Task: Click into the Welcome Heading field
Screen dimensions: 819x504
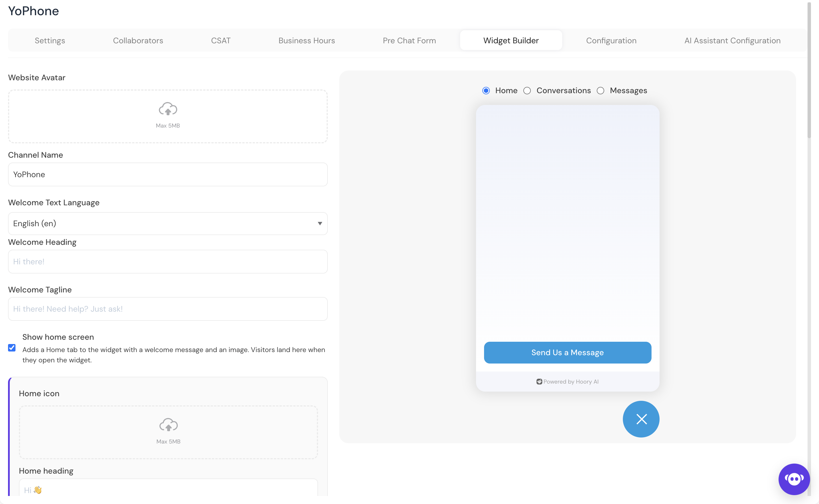Action: coord(168,262)
